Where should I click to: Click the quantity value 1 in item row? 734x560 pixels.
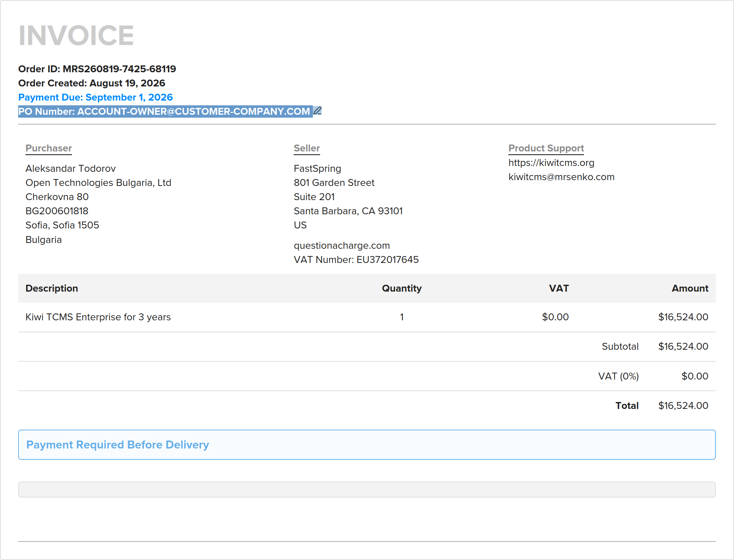(402, 317)
